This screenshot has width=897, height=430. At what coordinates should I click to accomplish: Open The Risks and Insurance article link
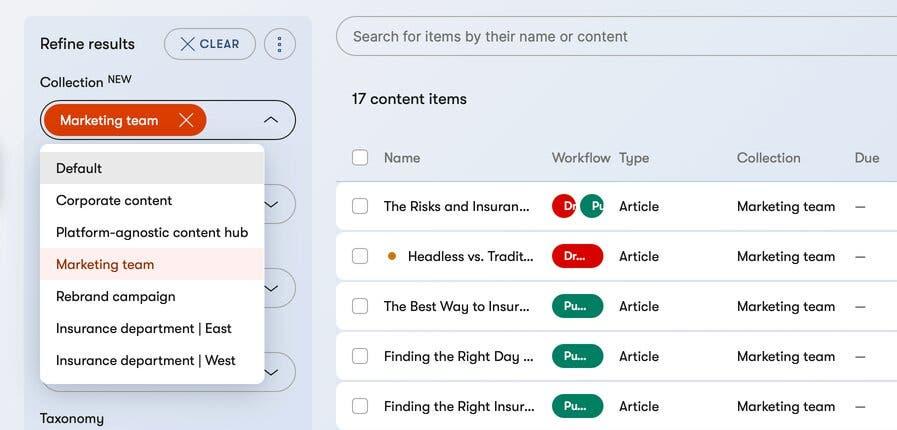coord(456,206)
